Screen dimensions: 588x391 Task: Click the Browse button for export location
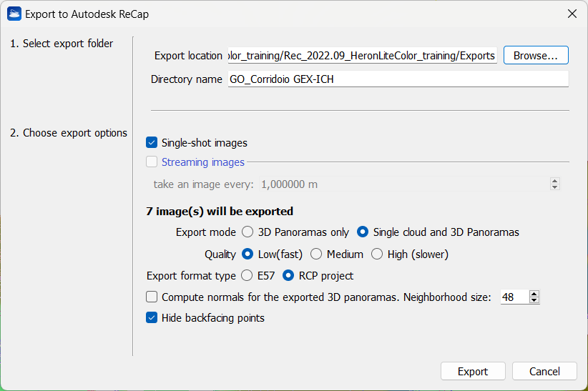coord(535,56)
